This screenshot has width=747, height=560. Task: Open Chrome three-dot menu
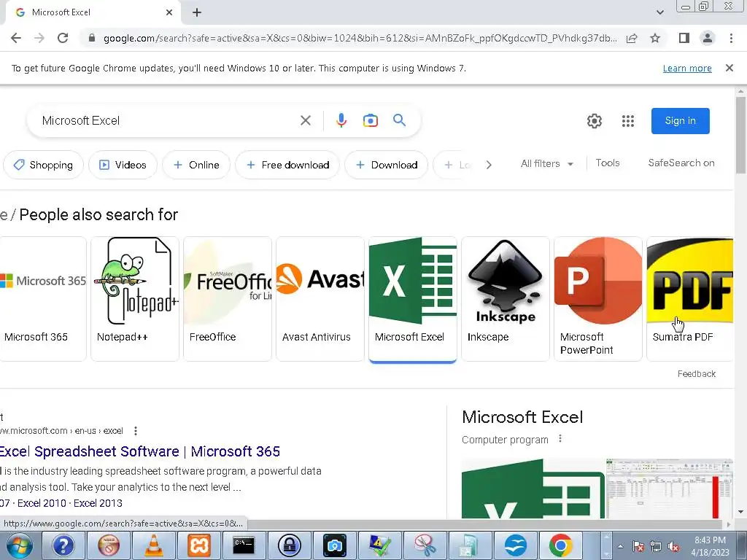(731, 38)
